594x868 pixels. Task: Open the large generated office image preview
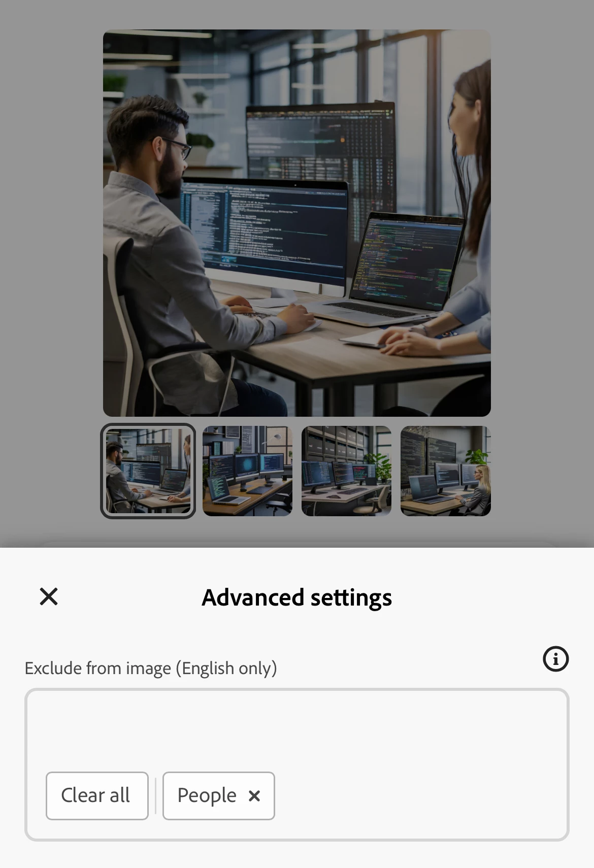pos(297,223)
